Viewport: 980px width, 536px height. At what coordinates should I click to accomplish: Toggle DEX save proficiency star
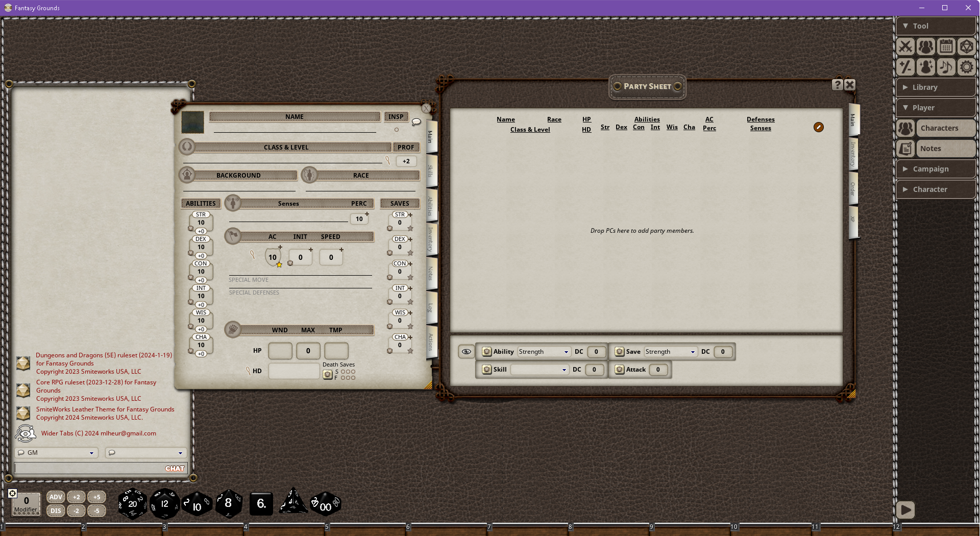click(x=410, y=253)
